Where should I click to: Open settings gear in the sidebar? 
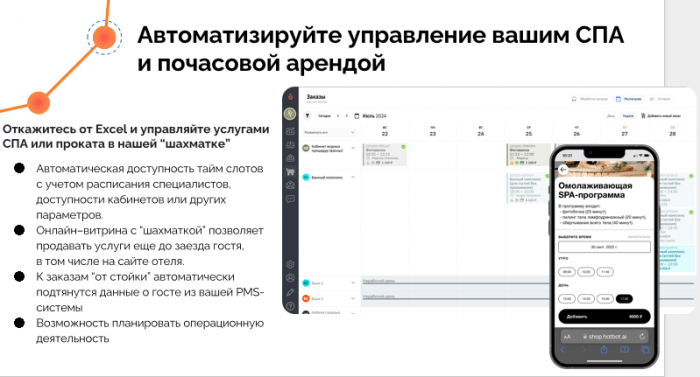coord(290,264)
